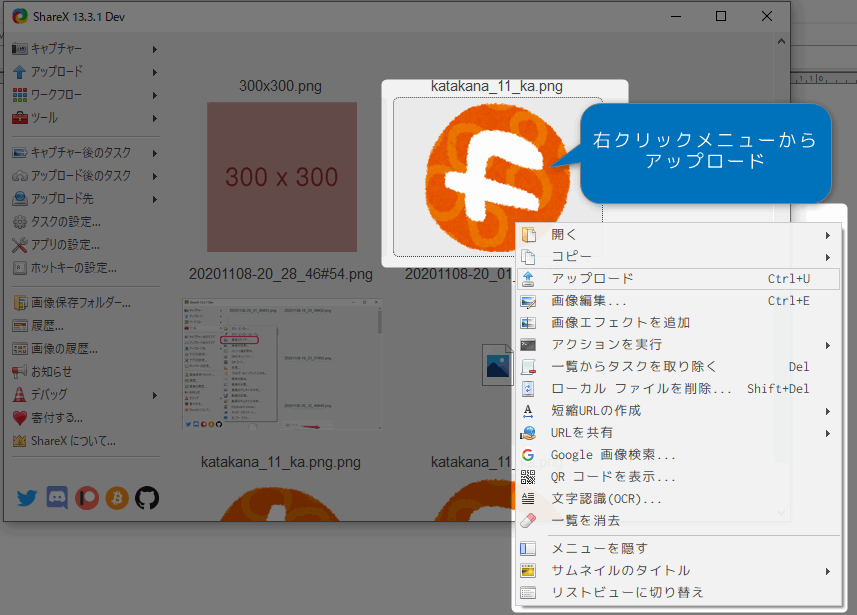Click the 短縮URLの作成 letter icon
The width and height of the screenshot is (857, 615).
[x=528, y=411]
